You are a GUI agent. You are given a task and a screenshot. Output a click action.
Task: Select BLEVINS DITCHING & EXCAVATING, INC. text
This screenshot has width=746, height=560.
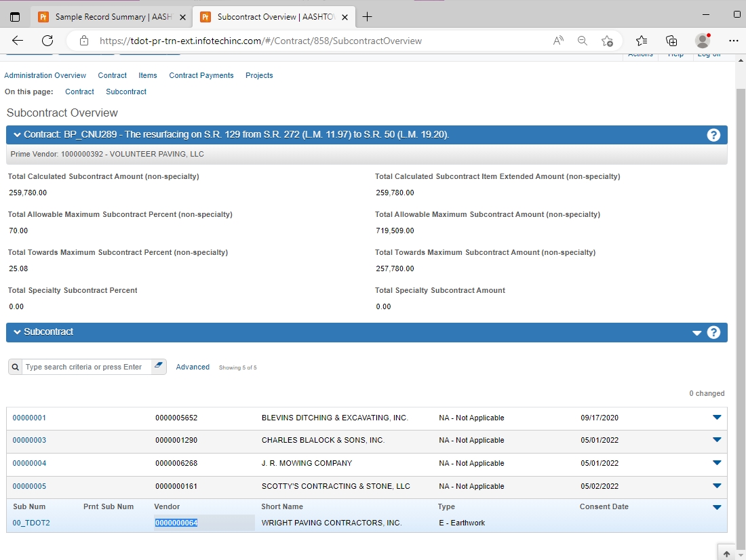tap(334, 418)
